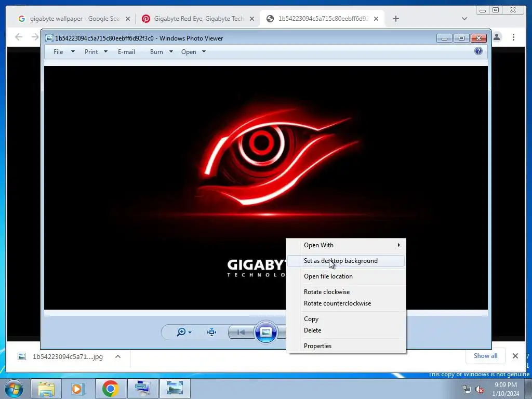Click the muted volume tray icon
This screenshot has height=399, width=532.
point(480,389)
